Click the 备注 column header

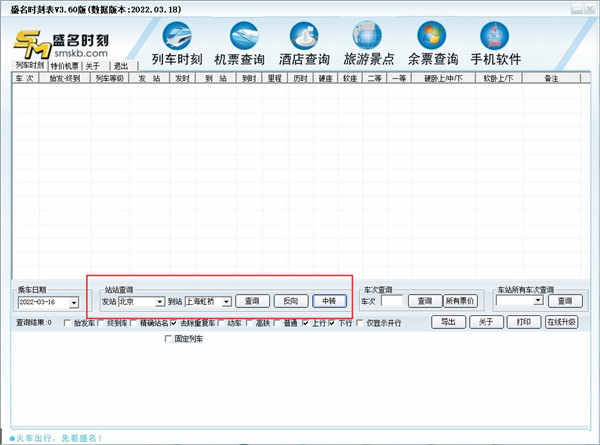551,78
